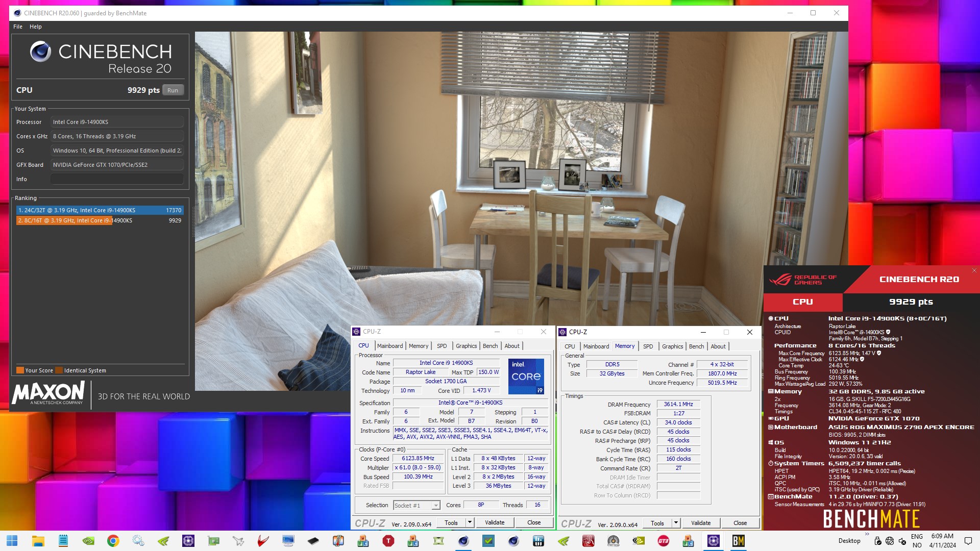The width and height of the screenshot is (980, 551).
Task: Open SPD tab in the right CPU-Z window
Action: [x=648, y=346]
